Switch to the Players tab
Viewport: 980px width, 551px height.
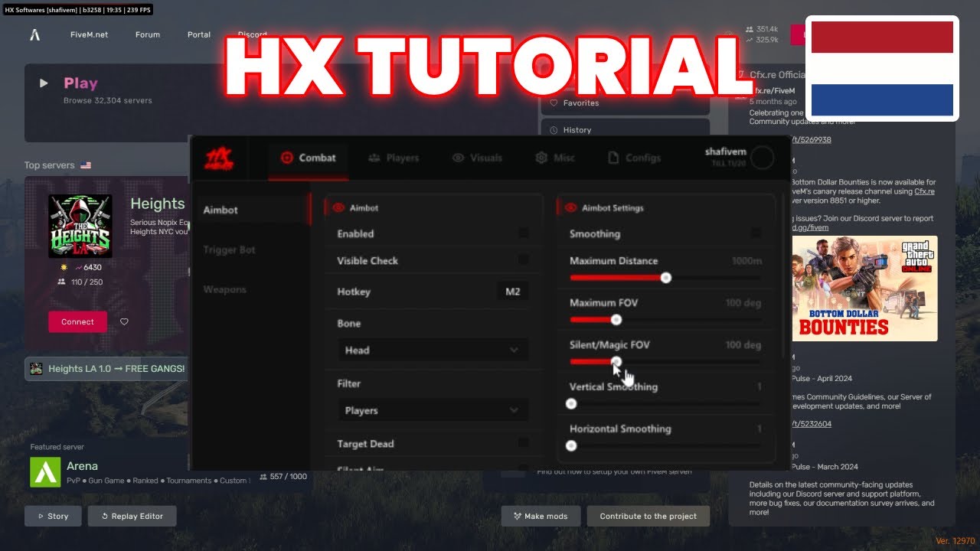pos(394,158)
